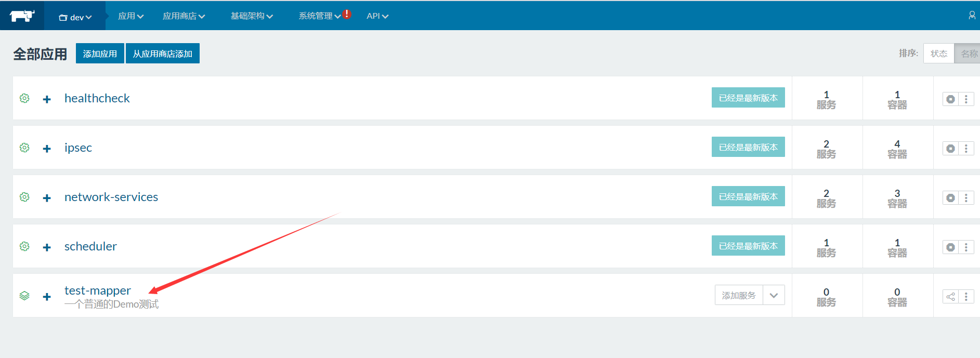Image resolution: width=980 pixels, height=358 pixels.
Task: Expand the test-mapper stack row
Action: pyautogui.click(x=47, y=297)
